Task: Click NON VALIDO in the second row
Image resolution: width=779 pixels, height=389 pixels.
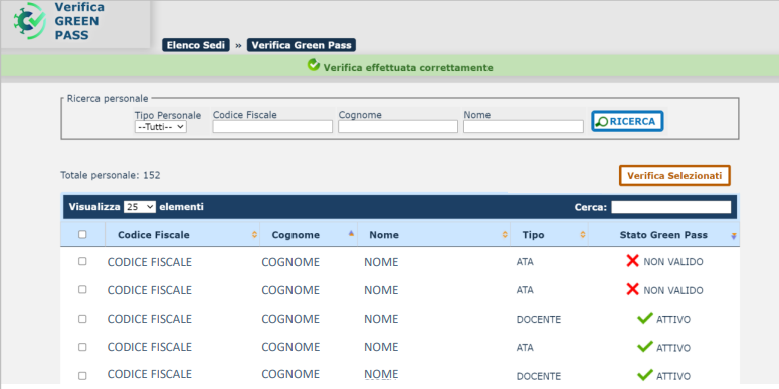Action: point(673,290)
